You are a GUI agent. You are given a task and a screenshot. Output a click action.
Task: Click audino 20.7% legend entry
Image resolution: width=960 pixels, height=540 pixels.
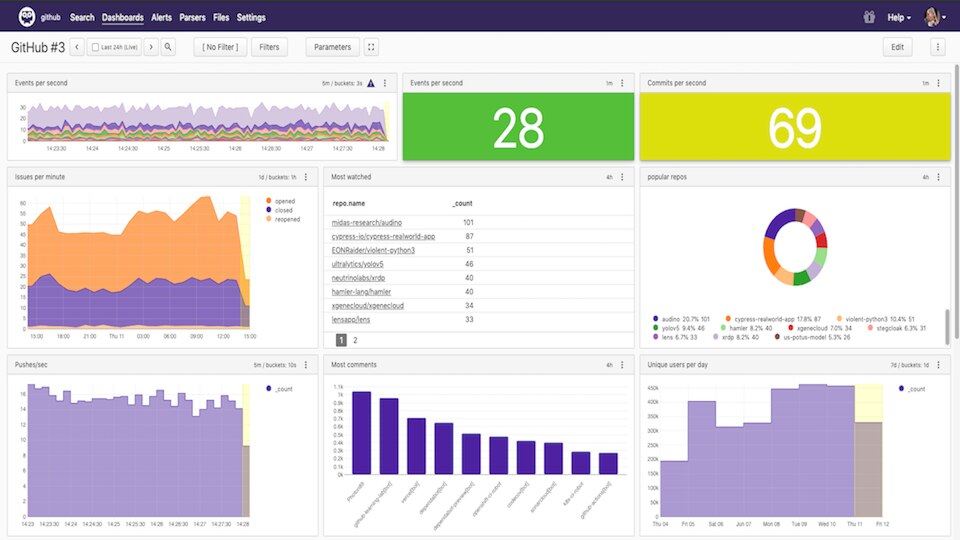pos(681,319)
